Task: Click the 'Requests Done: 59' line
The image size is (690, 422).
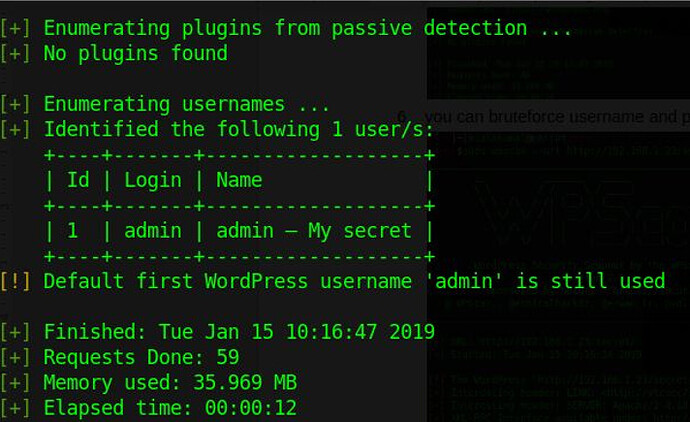Action: click(141, 357)
